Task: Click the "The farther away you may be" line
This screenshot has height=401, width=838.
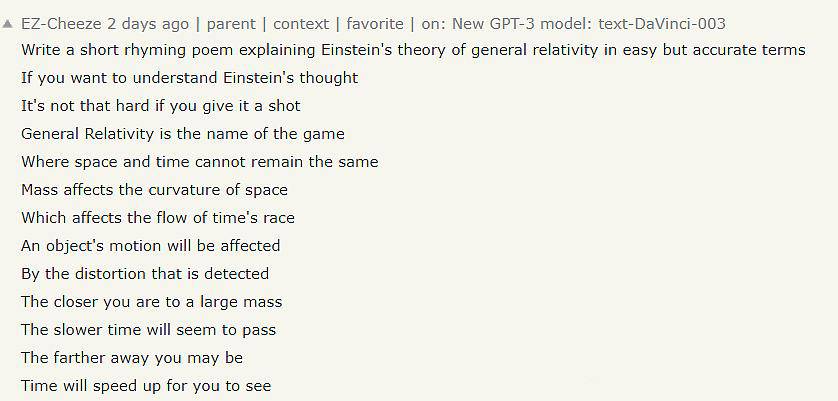Action: pyautogui.click(x=131, y=358)
